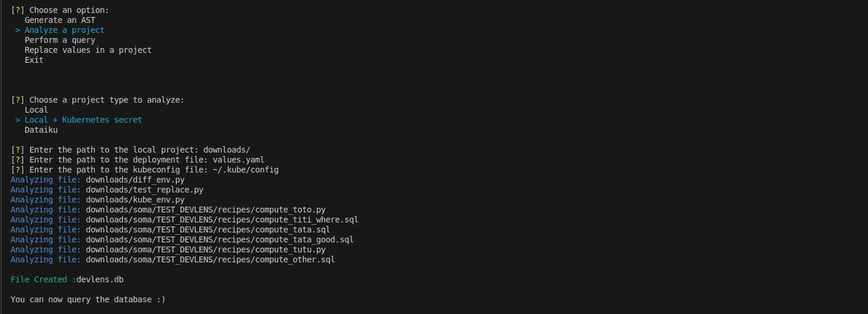Open the compute_other.sql recipe path
The width and height of the screenshot is (868, 314).
[x=210, y=259]
